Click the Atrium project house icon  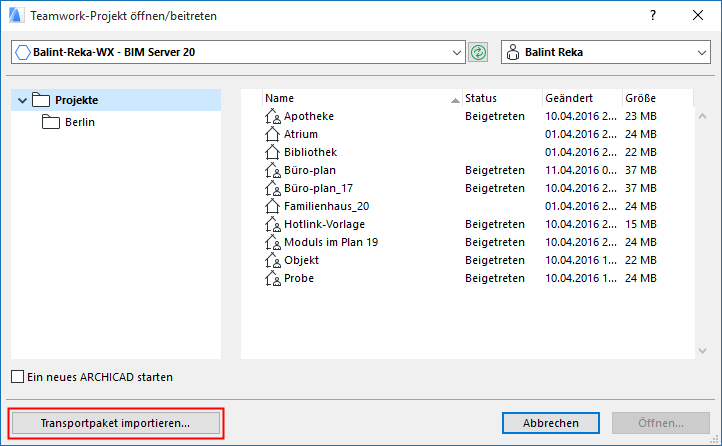pos(272,134)
